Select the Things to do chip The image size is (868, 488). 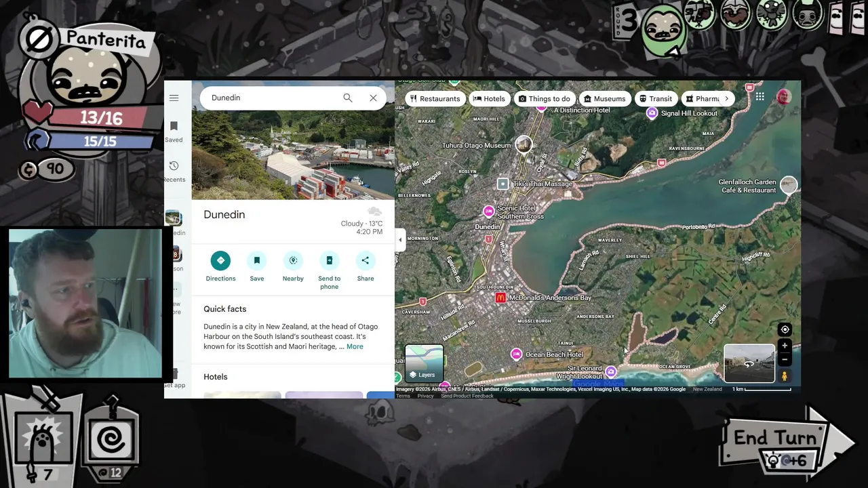point(545,98)
